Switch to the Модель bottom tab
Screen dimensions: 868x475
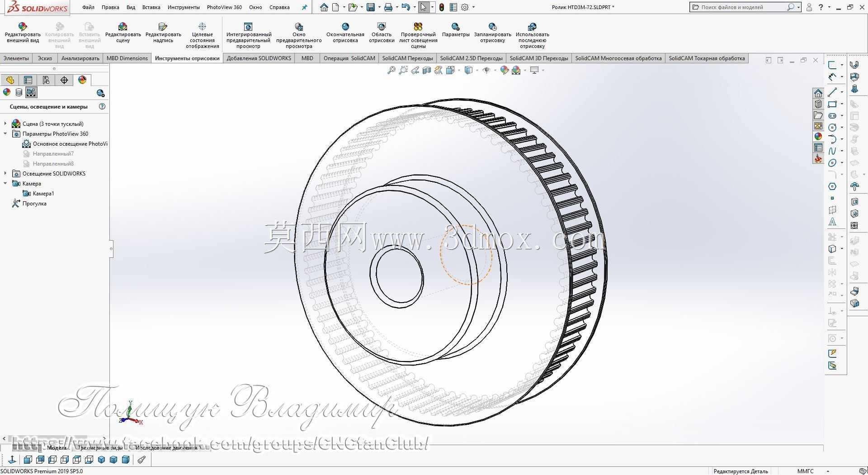click(57, 448)
